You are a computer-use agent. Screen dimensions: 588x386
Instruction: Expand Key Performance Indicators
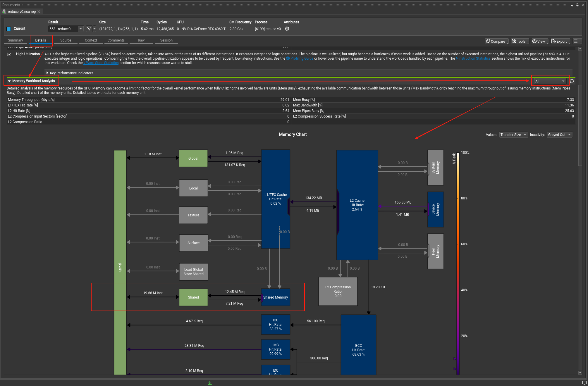(47, 73)
